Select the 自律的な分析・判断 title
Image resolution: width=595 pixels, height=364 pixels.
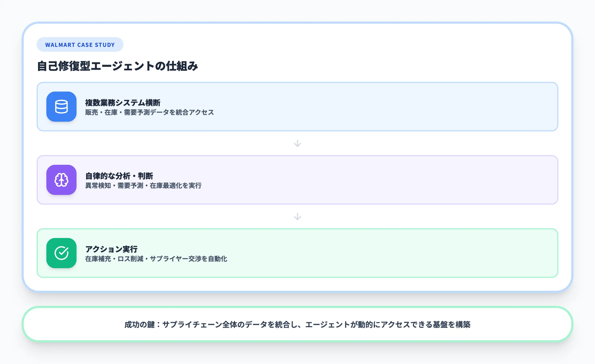point(119,176)
